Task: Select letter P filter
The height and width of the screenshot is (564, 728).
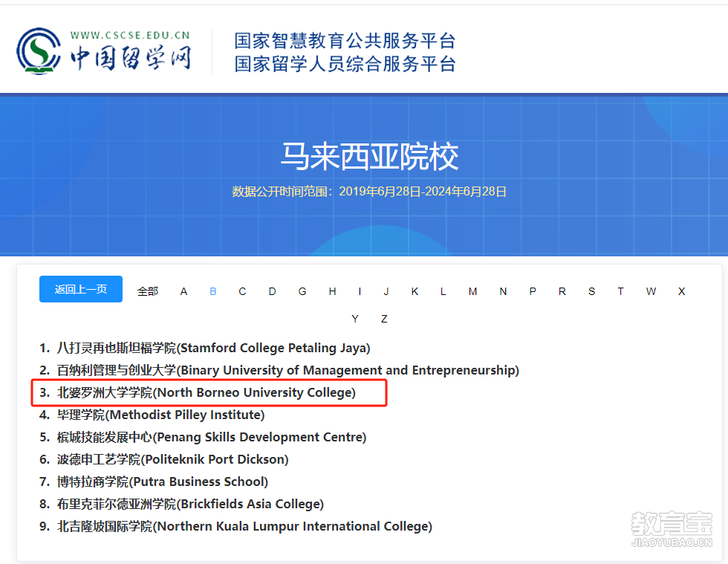Action: tap(533, 291)
